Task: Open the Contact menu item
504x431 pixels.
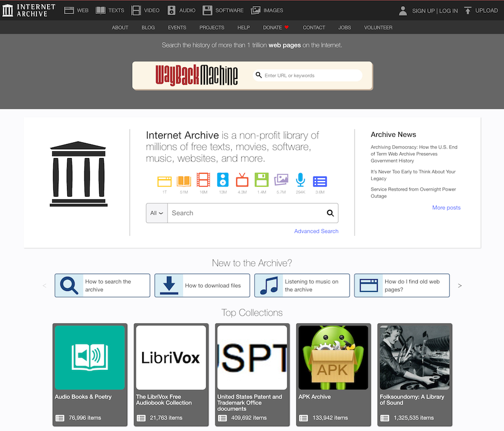Action: coord(314,27)
